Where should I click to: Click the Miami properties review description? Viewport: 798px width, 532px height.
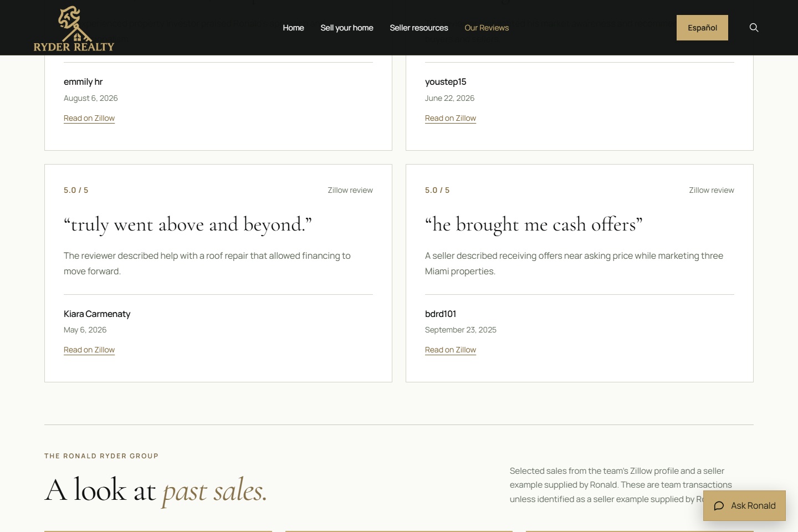pos(574,263)
